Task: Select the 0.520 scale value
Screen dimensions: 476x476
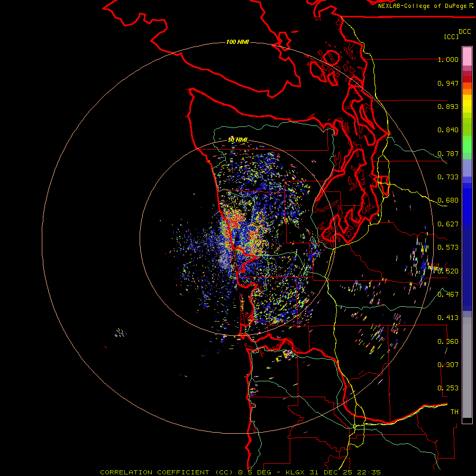Action: click(x=448, y=271)
